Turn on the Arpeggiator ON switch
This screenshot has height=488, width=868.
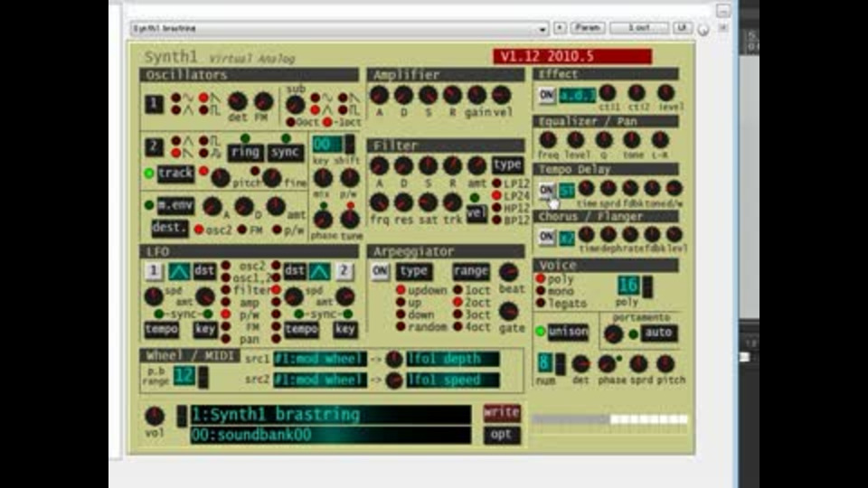pyautogui.click(x=381, y=271)
